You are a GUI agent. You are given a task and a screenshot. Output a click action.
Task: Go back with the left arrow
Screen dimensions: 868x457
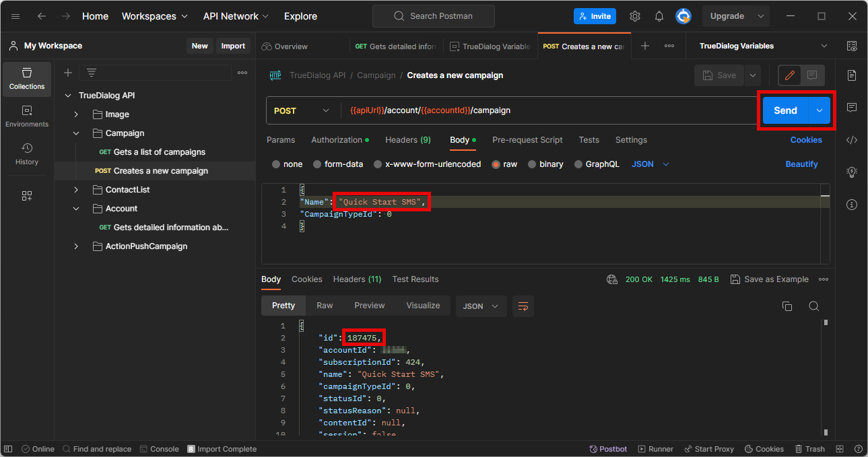[42, 16]
